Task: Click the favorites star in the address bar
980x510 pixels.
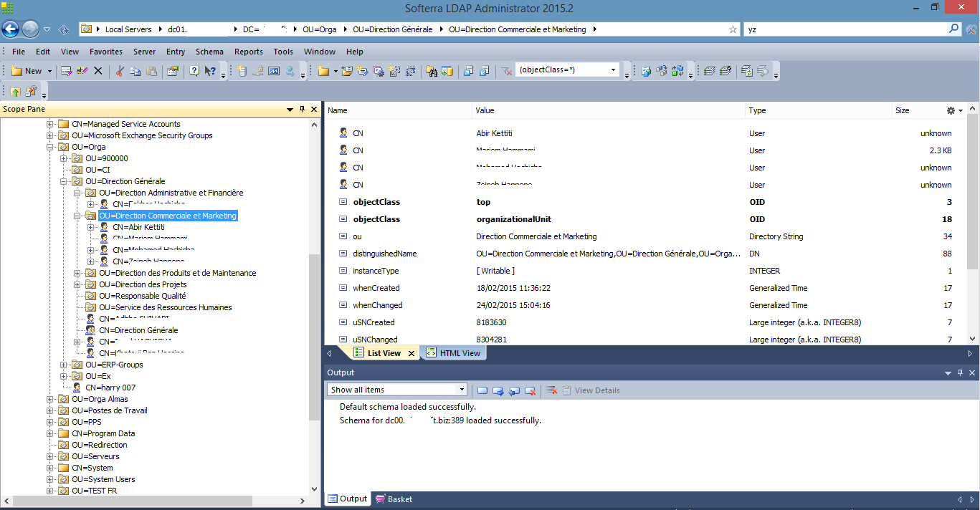Action: click(x=733, y=29)
